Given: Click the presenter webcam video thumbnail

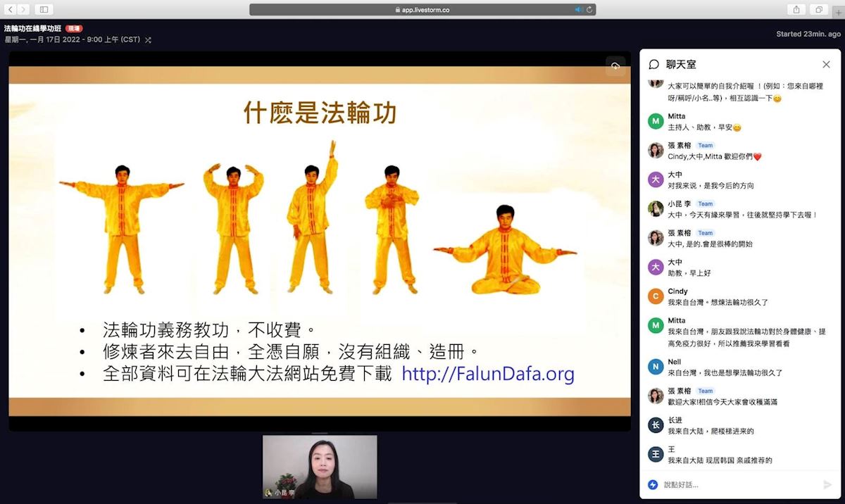Looking at the screenshot, I should coord(320,466).
